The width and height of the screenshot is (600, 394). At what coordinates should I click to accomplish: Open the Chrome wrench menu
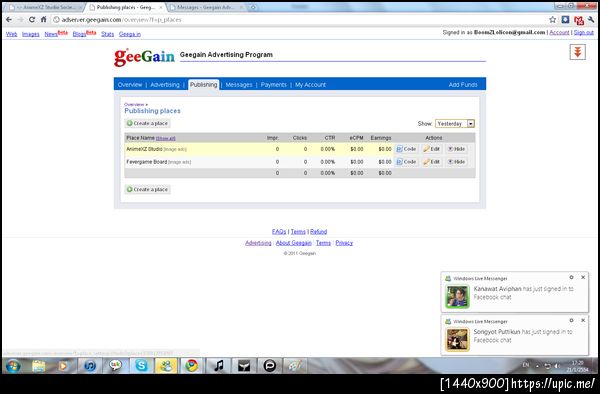(x=592, y=20)
